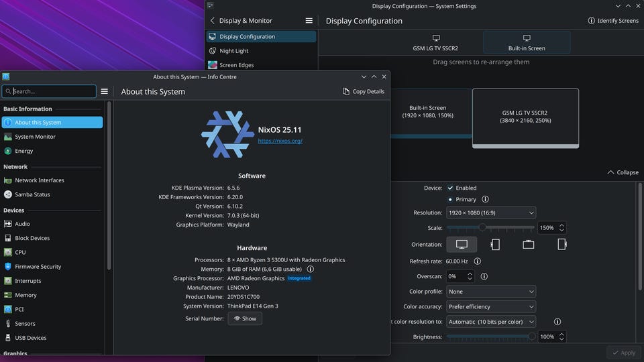Click info icon beside Refresh rate
The image size is (644, 362).
tap(477, 261)
